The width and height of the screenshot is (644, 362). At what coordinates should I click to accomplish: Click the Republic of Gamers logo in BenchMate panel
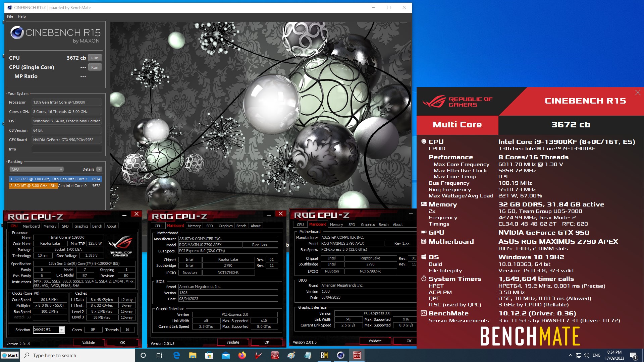pyautogui.click(x=457, y=102)
